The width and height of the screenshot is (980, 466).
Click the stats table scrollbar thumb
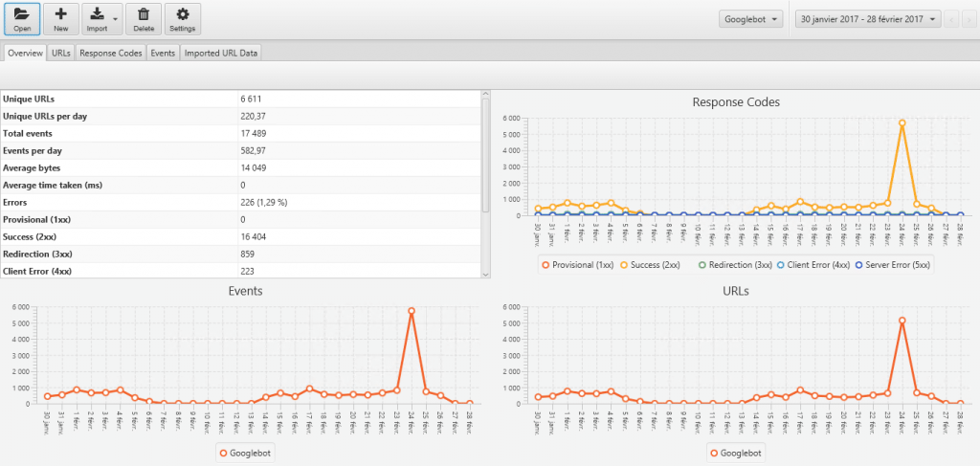486,156
